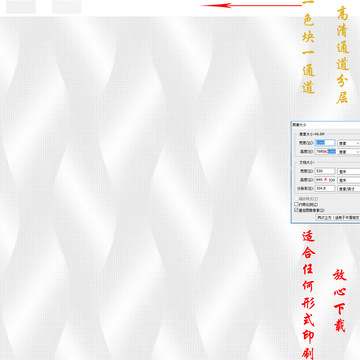The image size is (360, 360).
Task: Open the pixel height unit dropdown
Action: [x=349, y=152]
